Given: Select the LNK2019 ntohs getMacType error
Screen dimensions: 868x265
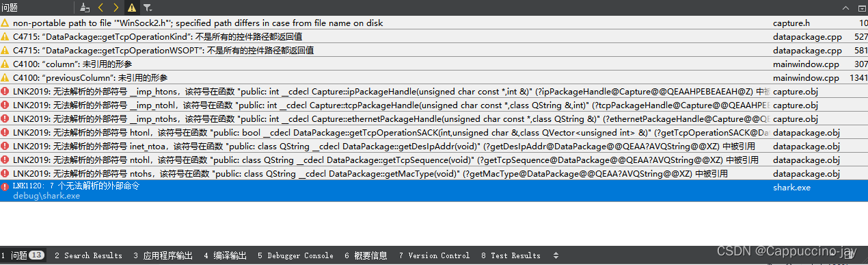Looking at the screenshot, I should pyautogui.click(x=434, y=173).
